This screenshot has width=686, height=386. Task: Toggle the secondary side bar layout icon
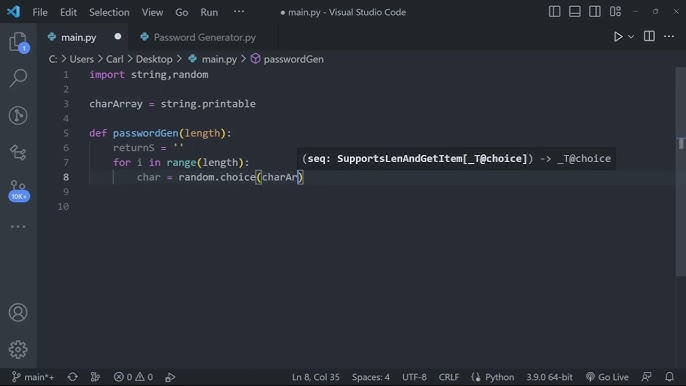595,12
